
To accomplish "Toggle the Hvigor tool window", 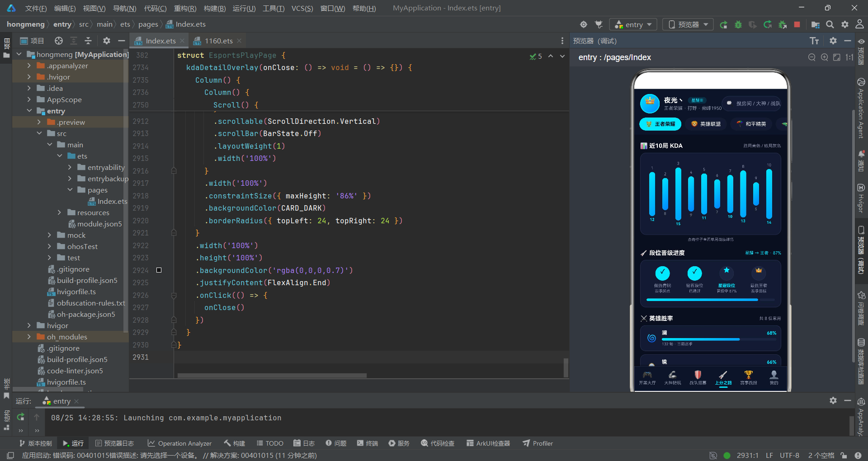I will (861, 198).
